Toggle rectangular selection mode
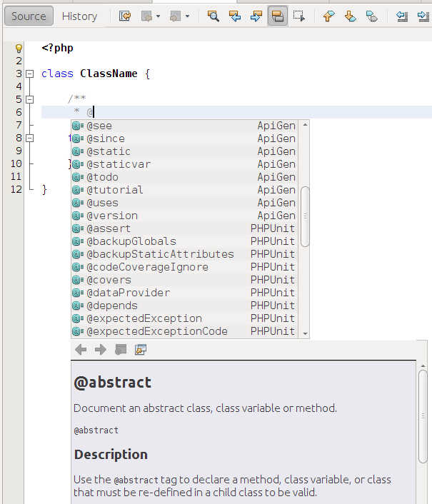This screenshot has width=432, height=504. click(299, 16)
